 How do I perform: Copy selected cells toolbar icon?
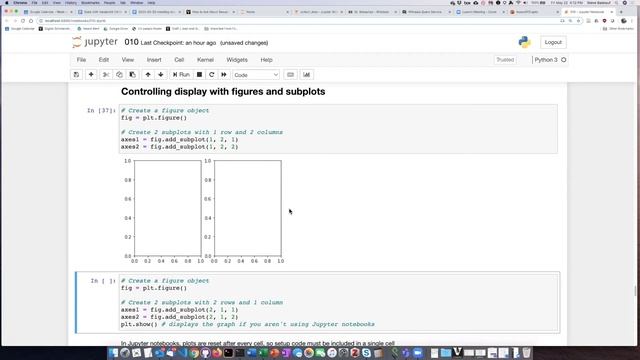coord(119,75)
